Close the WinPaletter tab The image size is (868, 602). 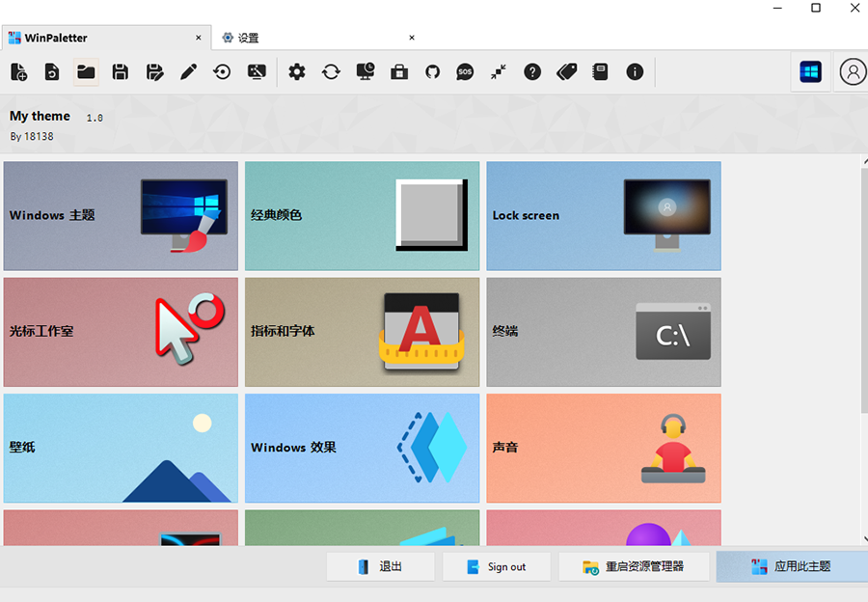[198, 38]
